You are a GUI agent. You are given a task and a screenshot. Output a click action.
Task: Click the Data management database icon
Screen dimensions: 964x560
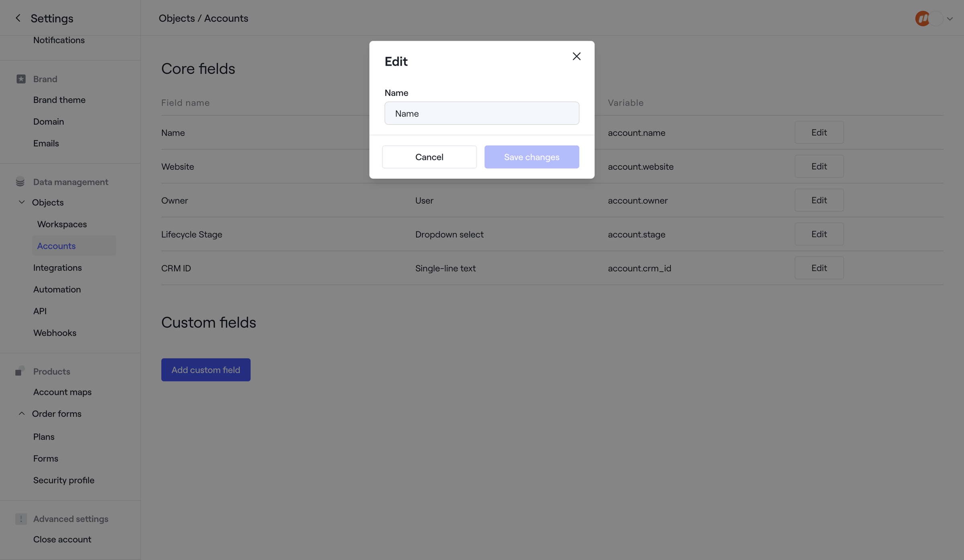tap(20, 182)
